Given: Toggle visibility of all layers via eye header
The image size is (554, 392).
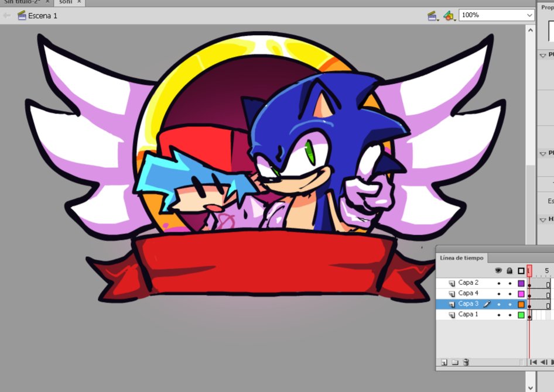Looking at the screenshot, I should [x=498, y=271].
